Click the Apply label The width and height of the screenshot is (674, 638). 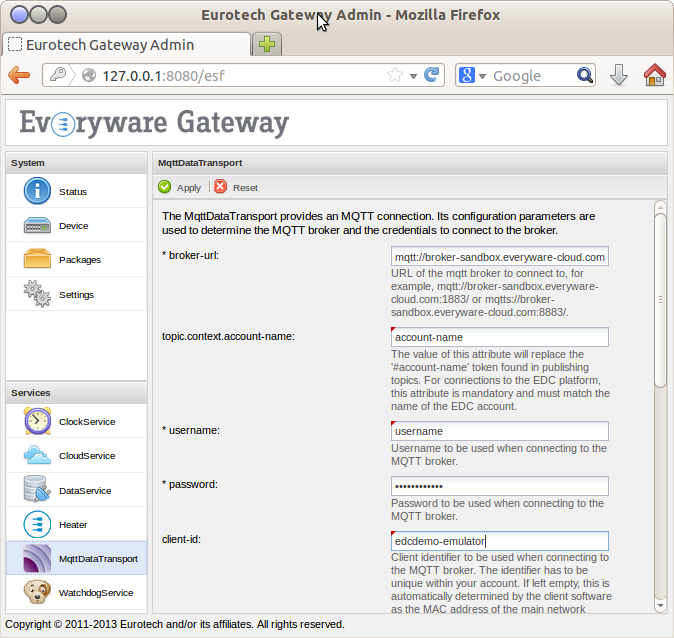coord(189,188)
